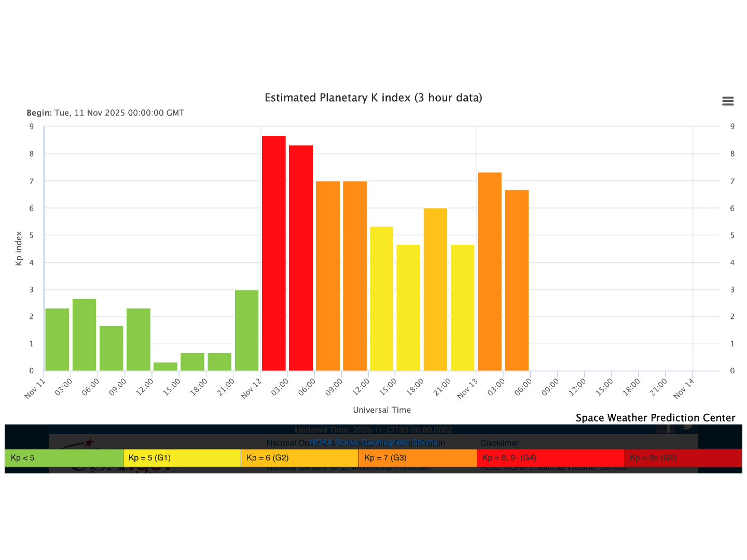Click the Disclaimer link

tap(499, 443)
